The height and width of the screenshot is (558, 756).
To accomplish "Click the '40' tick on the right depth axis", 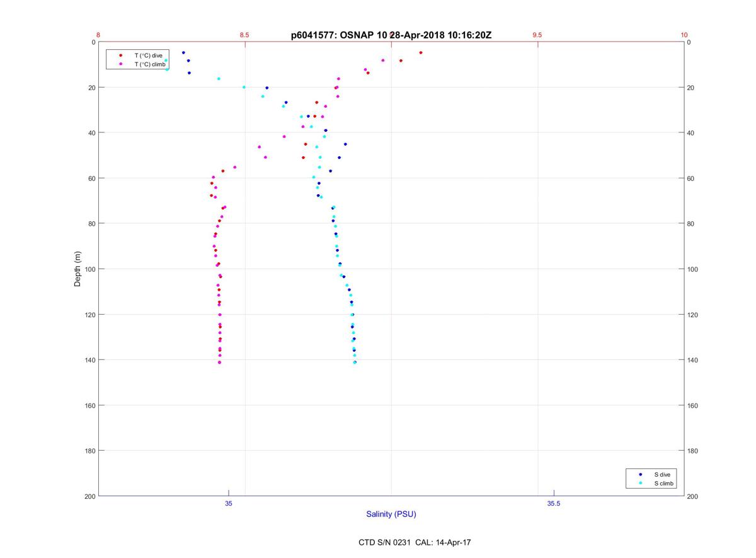I will click(x=690, y=133).
